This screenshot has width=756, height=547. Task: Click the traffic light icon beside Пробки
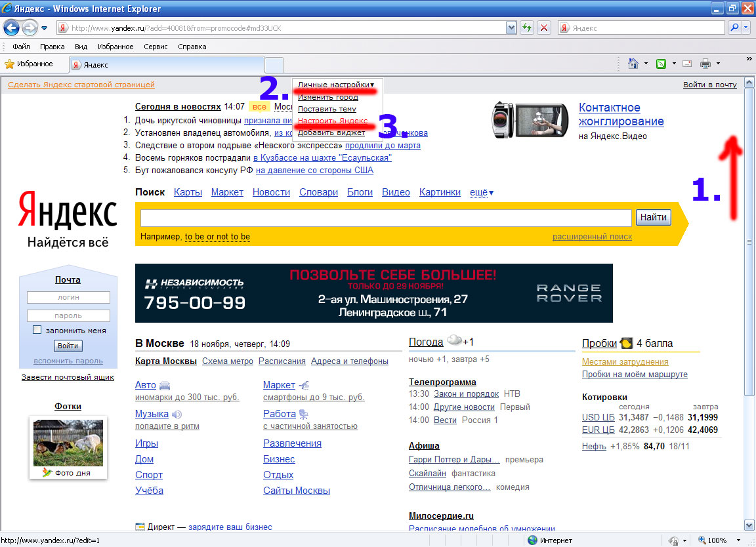(x=626, y=343)
